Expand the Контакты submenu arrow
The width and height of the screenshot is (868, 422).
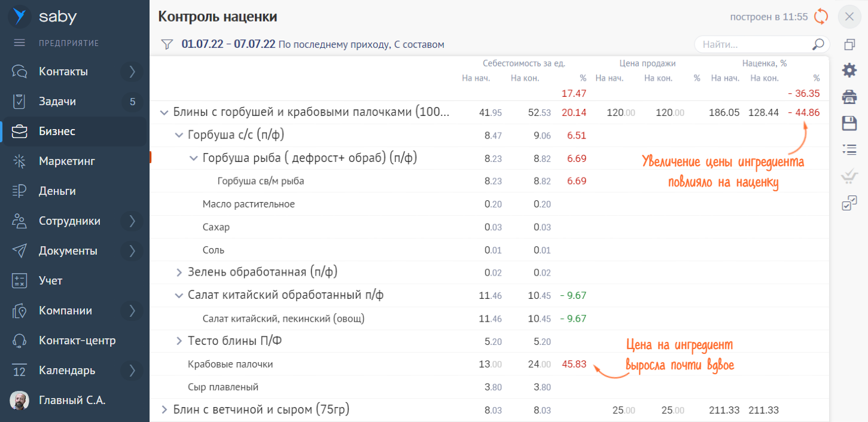[132, 72]
